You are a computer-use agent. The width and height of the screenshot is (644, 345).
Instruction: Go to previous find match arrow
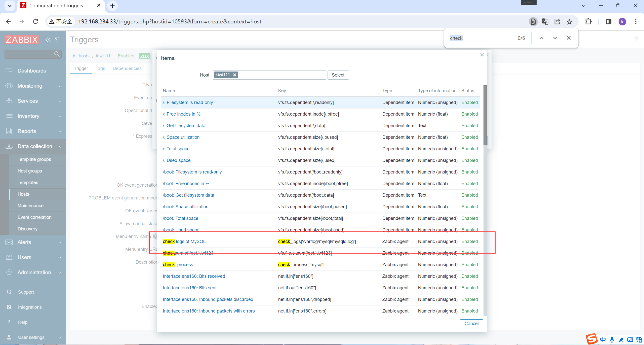(541, 38)
